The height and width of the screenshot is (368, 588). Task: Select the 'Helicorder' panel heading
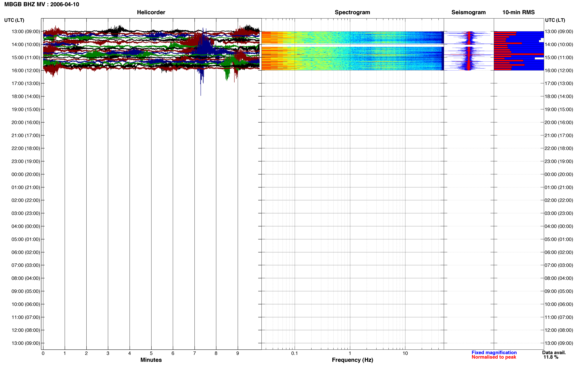coord(151,12)
